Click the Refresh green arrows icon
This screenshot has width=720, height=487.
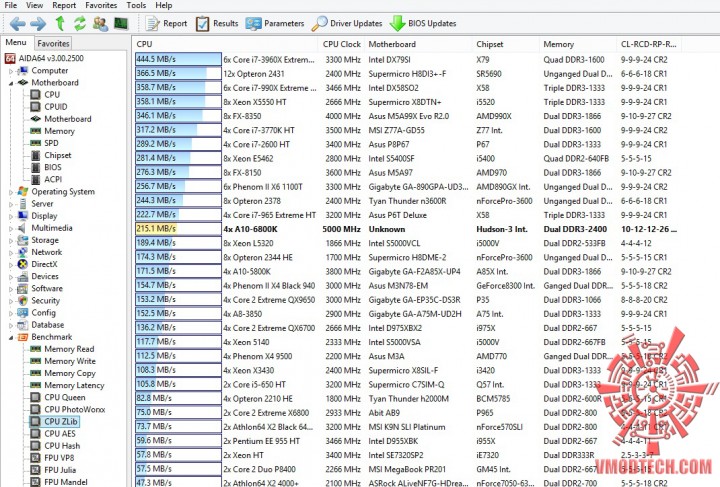pyautogui.click(x=80, y=23)
